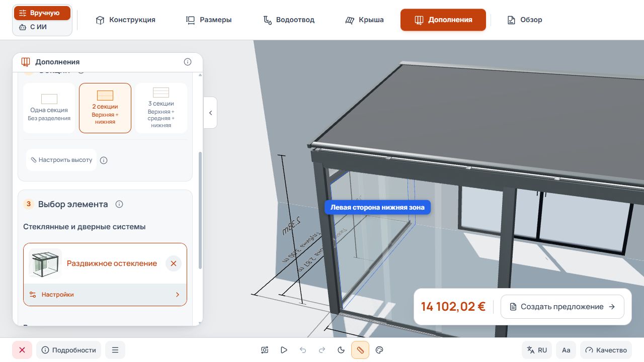
Task: Select the Одна секция option
Action: 49,108
